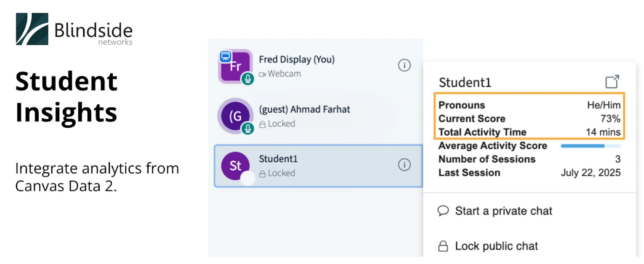Click Current Score label
This screenshot has height=264, width=644.
point(472,119)
